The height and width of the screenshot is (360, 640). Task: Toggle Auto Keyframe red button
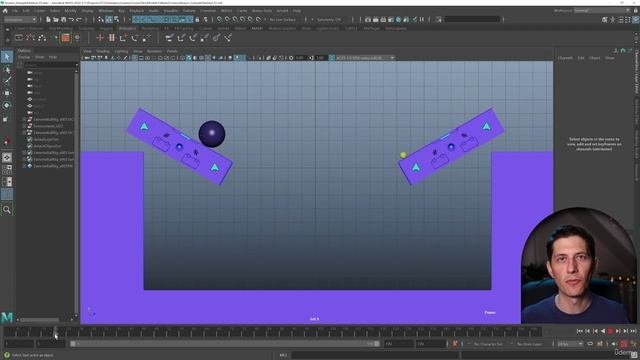(x=624, y=344)
